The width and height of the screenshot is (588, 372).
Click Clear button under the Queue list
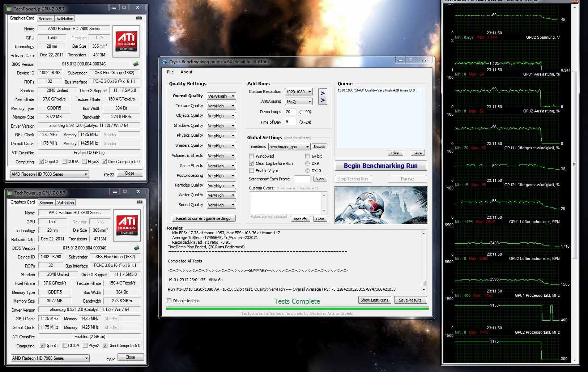pyautogui.click(x=395, y=153)
